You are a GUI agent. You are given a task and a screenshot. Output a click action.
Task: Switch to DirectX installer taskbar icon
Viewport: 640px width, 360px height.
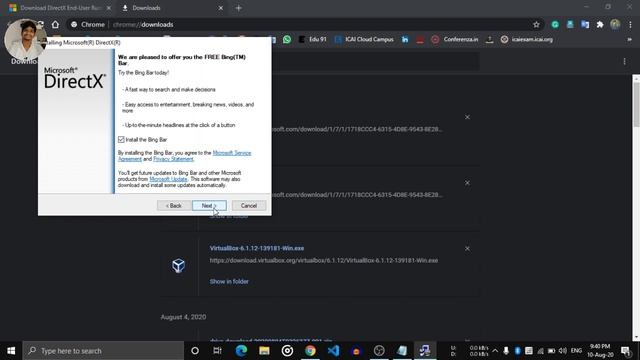[425, 351]
